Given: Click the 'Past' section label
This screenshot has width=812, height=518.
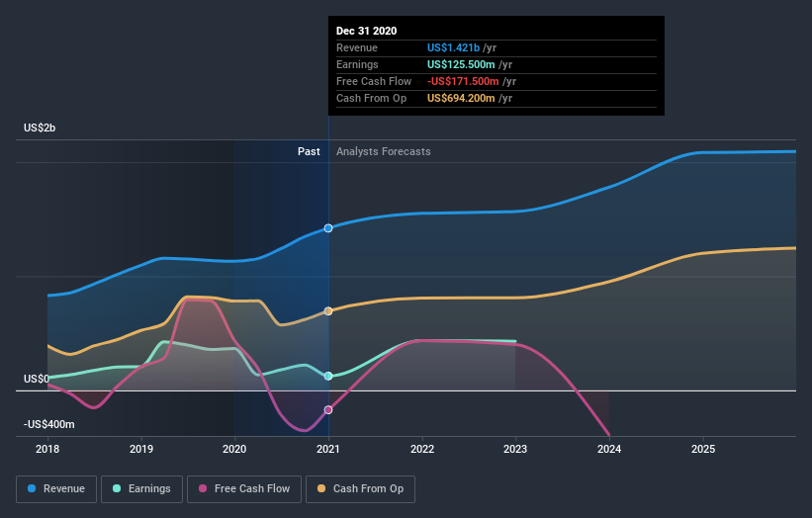Looking at the screenshot, I should 309,151.
